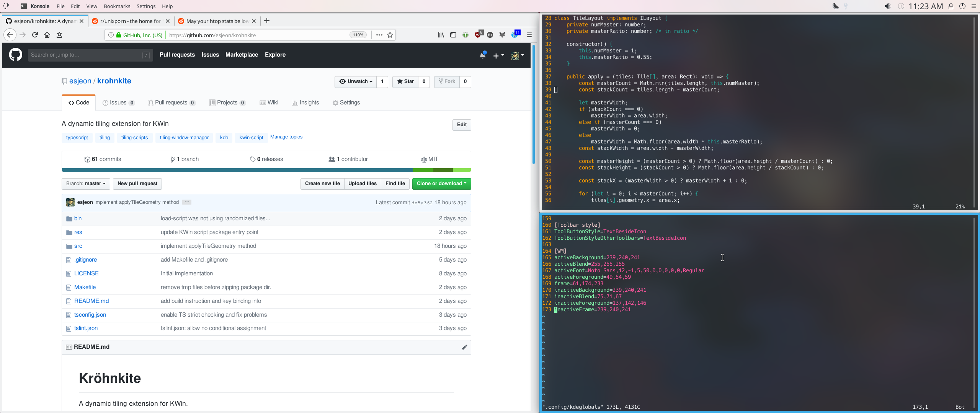The image size is (980, 413).
Task: Open Firefox hamburger menu icon
Action: pyautogui.click(x=529, y=35)
